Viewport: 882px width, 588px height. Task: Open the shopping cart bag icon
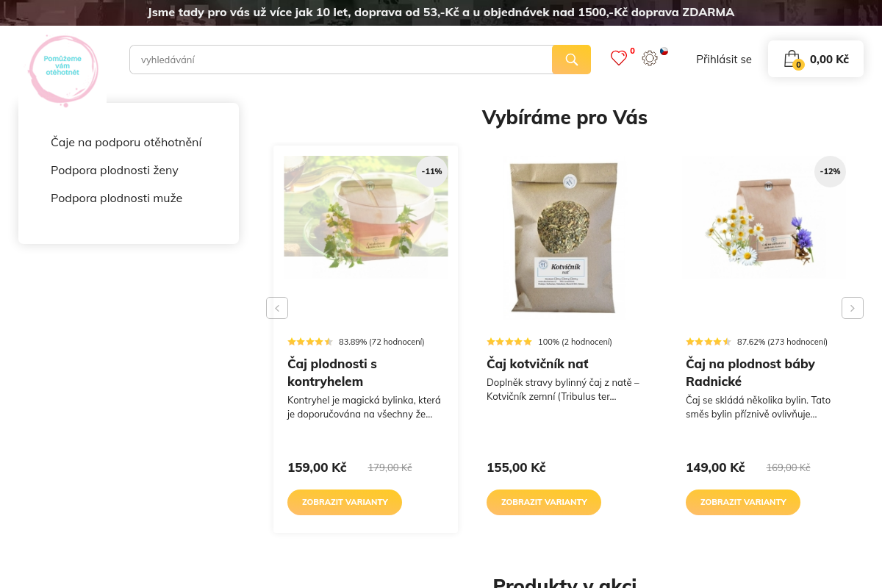(792, 59)
